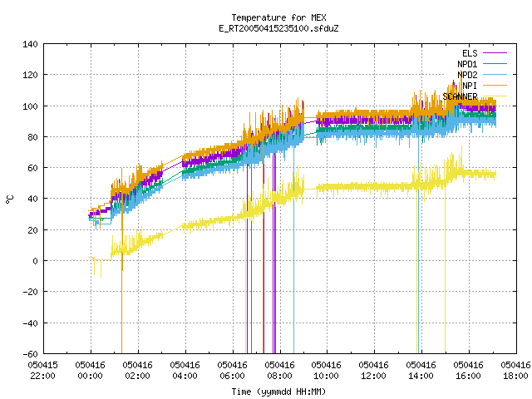Image resolution: width=532 pixels, height=399 pixels.
Task: Click the x-axis label 050416 18:00
Action: pyautogui.click(x=515, y=371)
